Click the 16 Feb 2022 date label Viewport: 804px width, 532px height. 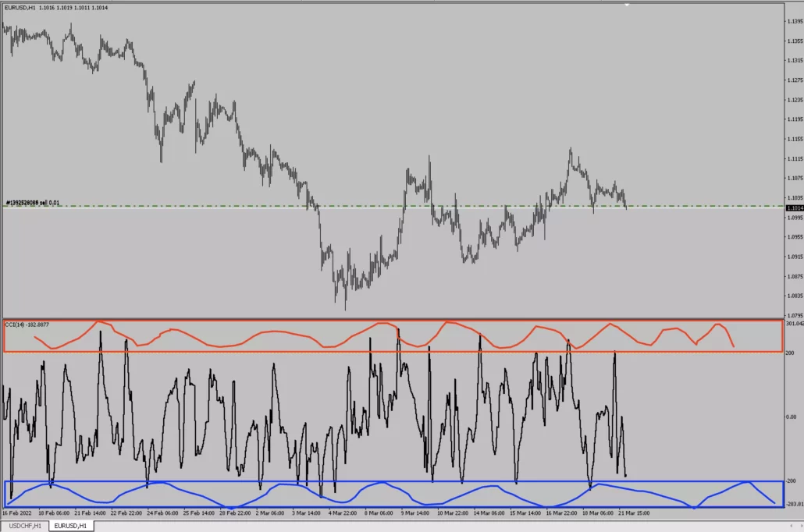(x=18, y=513)
